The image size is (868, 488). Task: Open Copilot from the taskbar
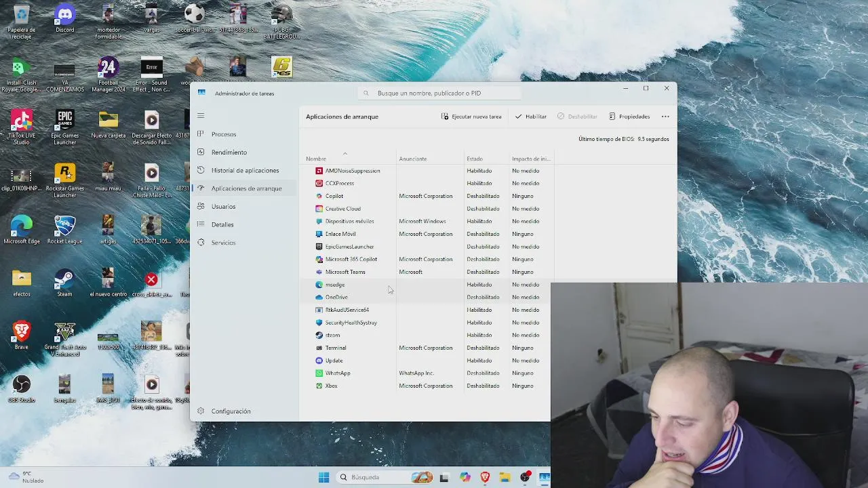465,477
